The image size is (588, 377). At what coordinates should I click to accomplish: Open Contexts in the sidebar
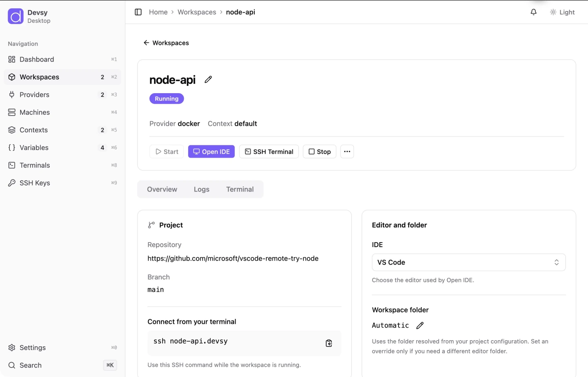(62, 130)
